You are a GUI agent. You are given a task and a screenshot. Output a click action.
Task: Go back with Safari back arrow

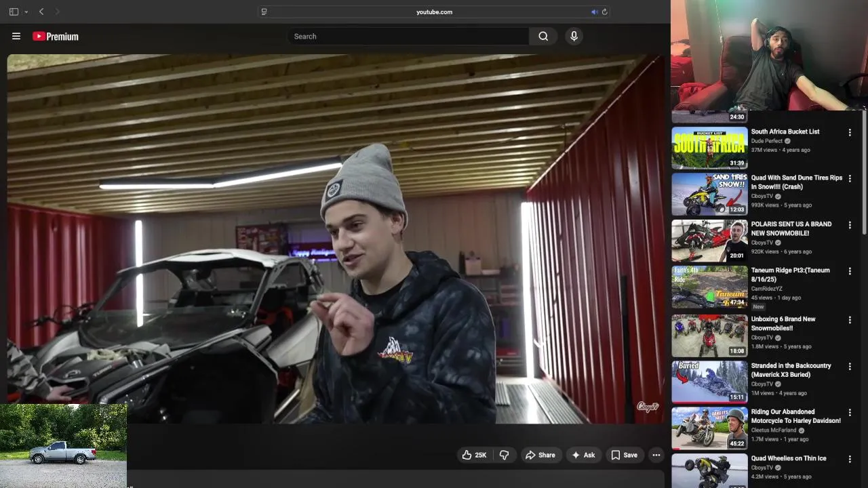click(x=41, y=12)
